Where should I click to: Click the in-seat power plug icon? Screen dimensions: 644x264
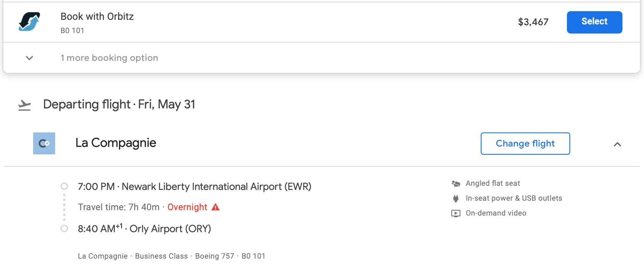456,198
